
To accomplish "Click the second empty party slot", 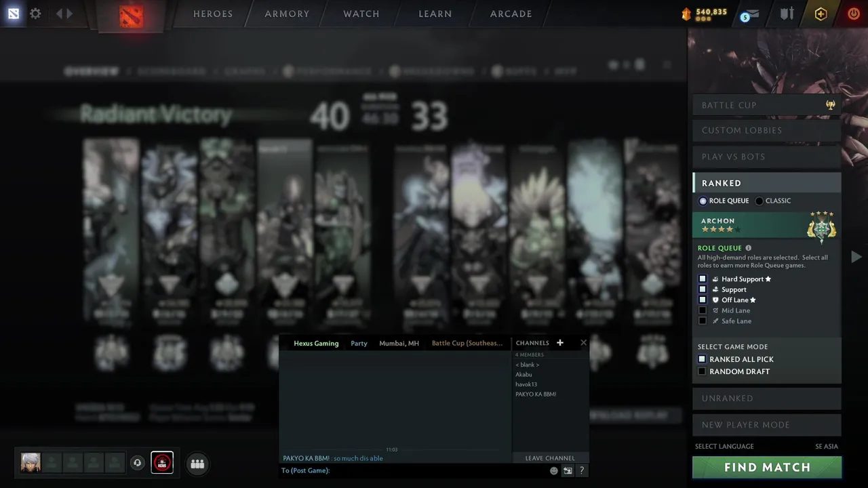I will [x=73, y=462].
